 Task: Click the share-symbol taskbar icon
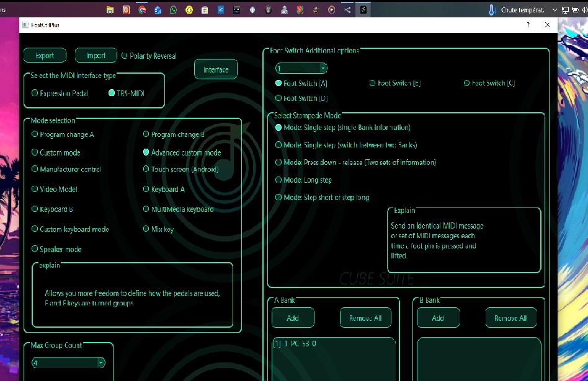(347, 10)
